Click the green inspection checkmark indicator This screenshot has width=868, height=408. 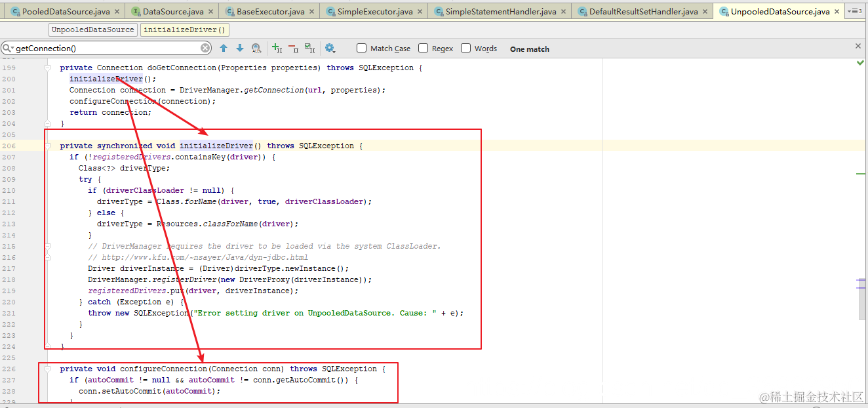pos(860,63)
